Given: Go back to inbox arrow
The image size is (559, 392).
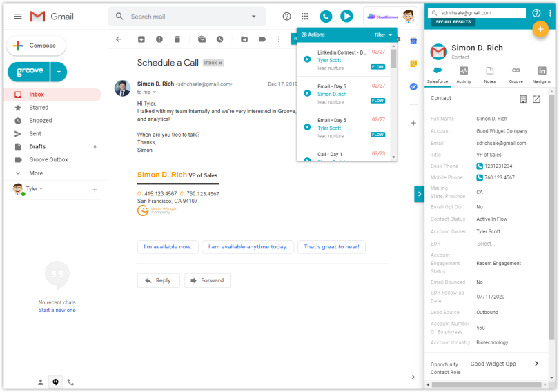Looking at the screenshot, I should 119,39.
